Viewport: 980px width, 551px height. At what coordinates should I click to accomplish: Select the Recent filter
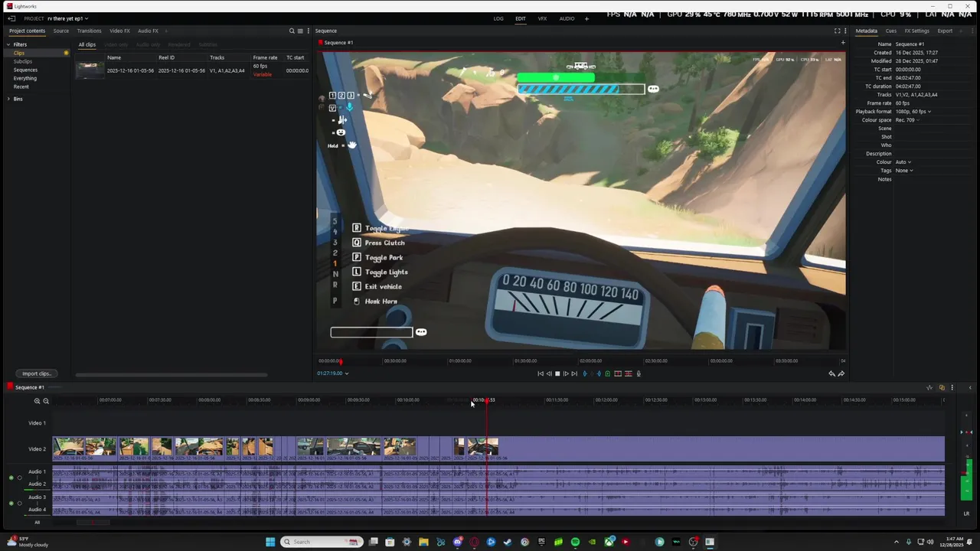click(21, 86)
